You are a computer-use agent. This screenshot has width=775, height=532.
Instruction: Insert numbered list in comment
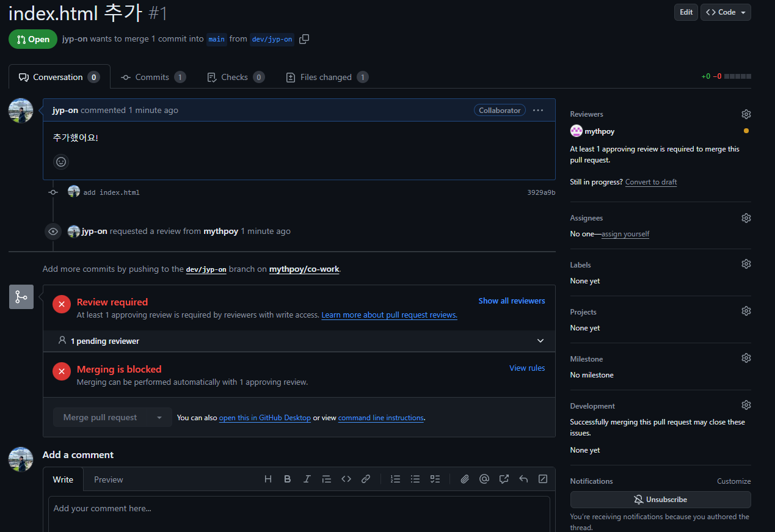(396, 479)
